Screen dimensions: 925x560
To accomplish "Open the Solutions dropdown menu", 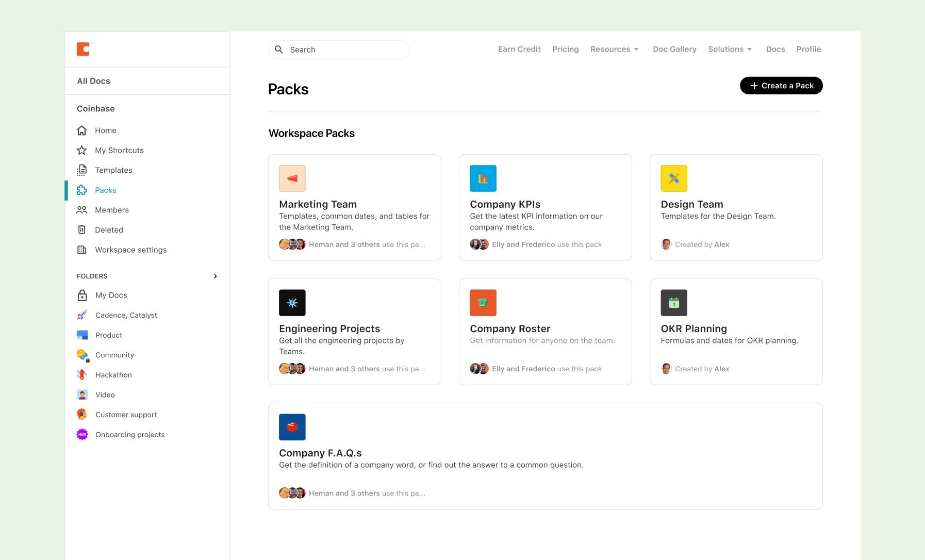I will coord(730,49).
